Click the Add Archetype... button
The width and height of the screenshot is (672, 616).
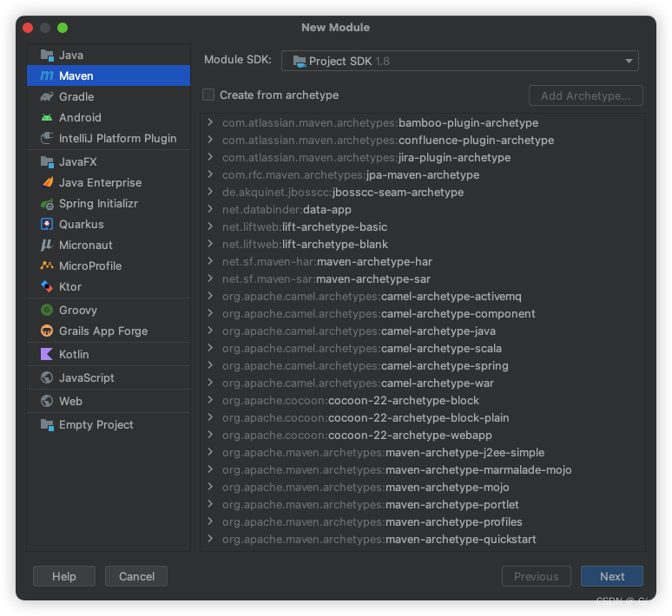(x=585, y=95)
